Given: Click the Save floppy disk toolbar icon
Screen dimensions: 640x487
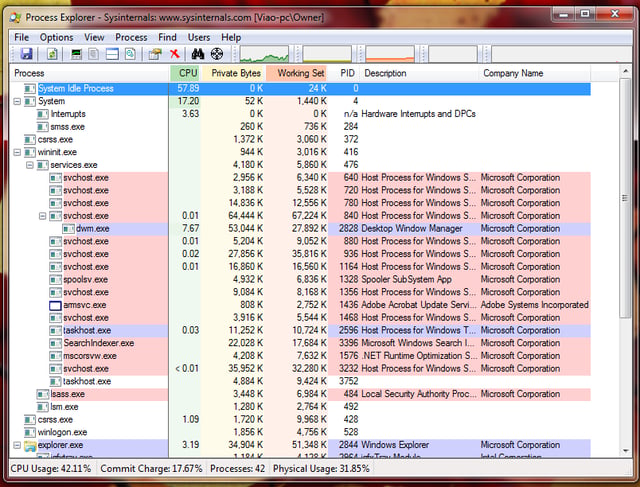Looking at the screenshot, I should [x=27, y=54].
